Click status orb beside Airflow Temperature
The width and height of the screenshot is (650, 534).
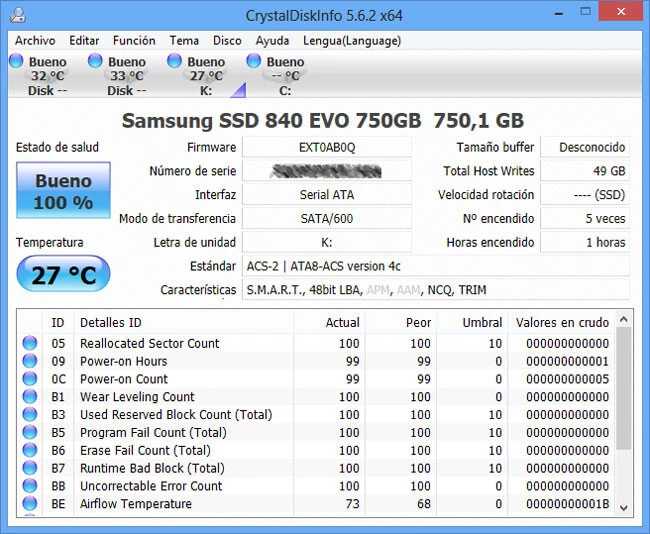(30, 504)
